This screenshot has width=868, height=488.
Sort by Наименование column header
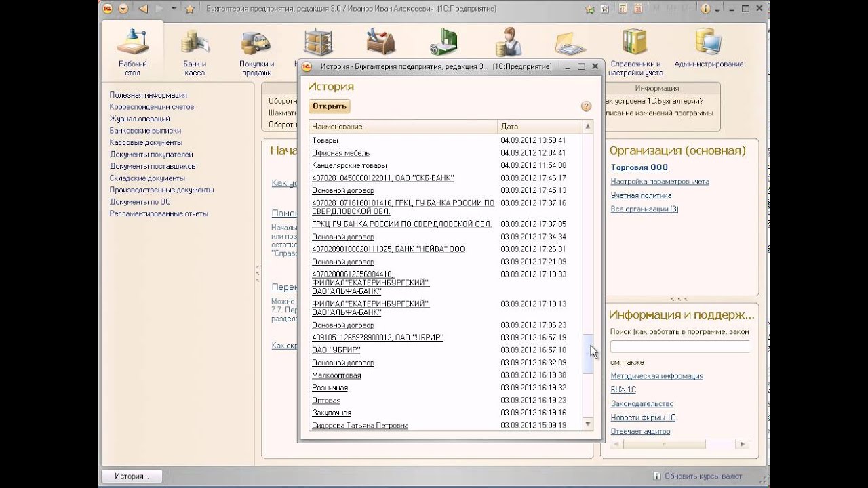click(403, 127)
